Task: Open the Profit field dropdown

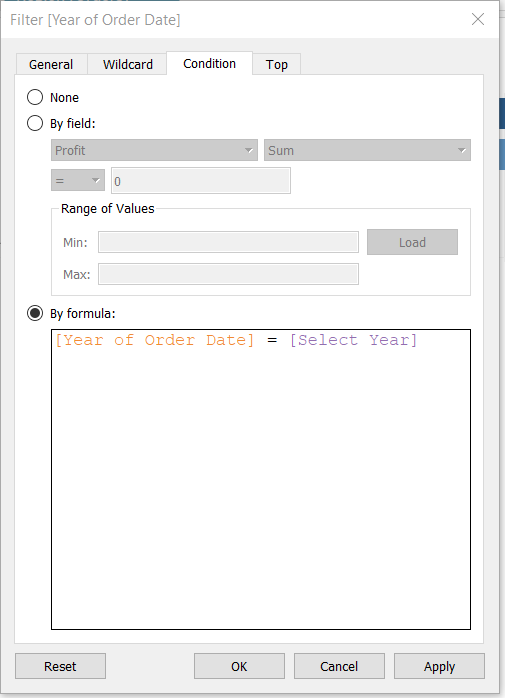Action: pyautogui.click(x=154, y=150)
